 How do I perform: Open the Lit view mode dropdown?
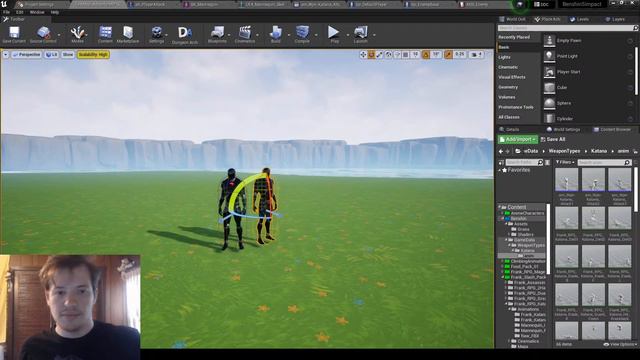pyautogui.click(x=51, y=55)
